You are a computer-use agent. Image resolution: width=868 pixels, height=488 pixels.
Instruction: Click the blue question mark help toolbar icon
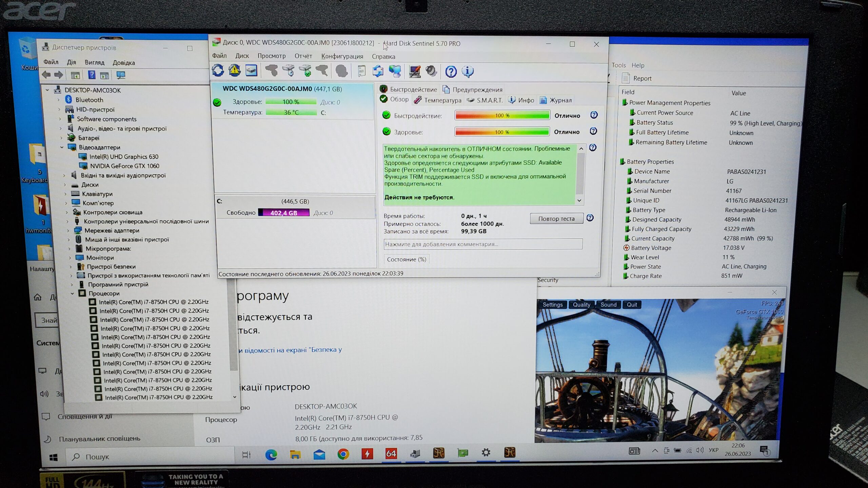(451, 72)
